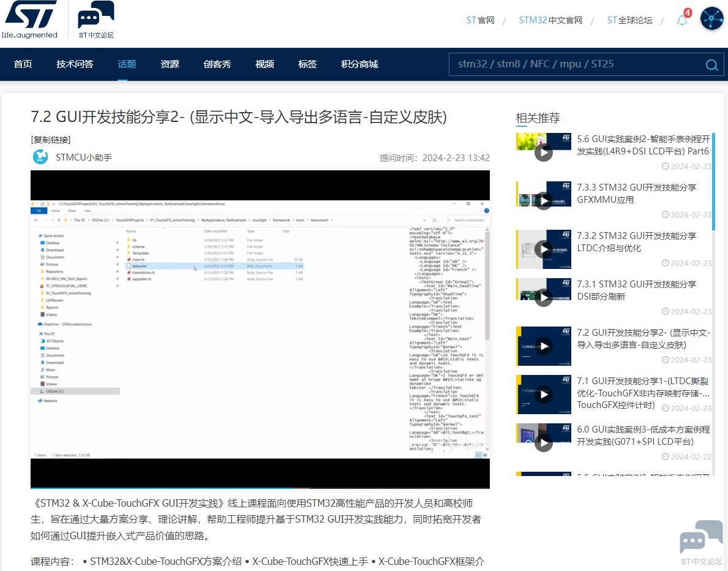Visit the STM32中文官网 link
The width and height of the screenshot is (728, 571).
(550, 20)
